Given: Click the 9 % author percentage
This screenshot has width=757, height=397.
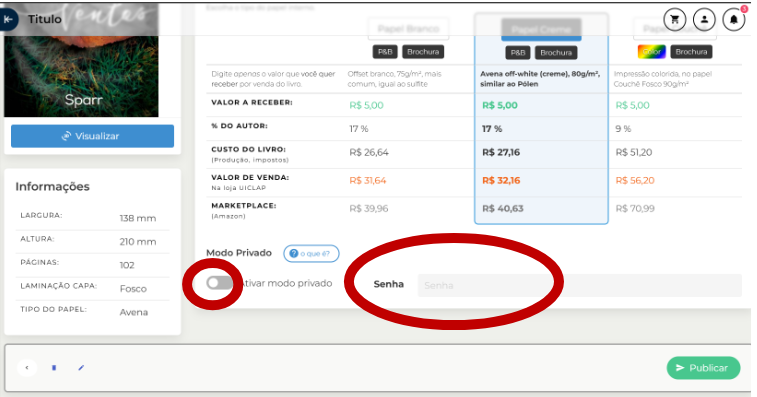Looking at the screenshot, I should (623, 129).
